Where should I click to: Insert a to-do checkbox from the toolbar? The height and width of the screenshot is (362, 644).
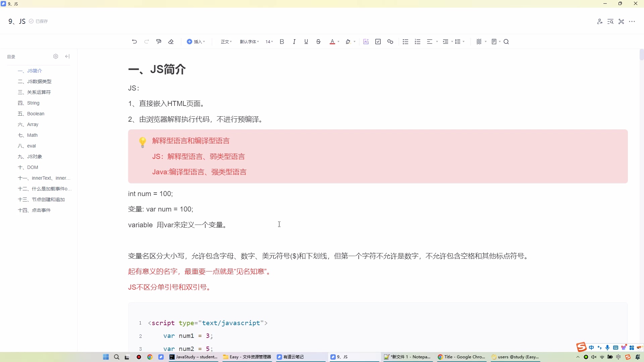(378, 41)
